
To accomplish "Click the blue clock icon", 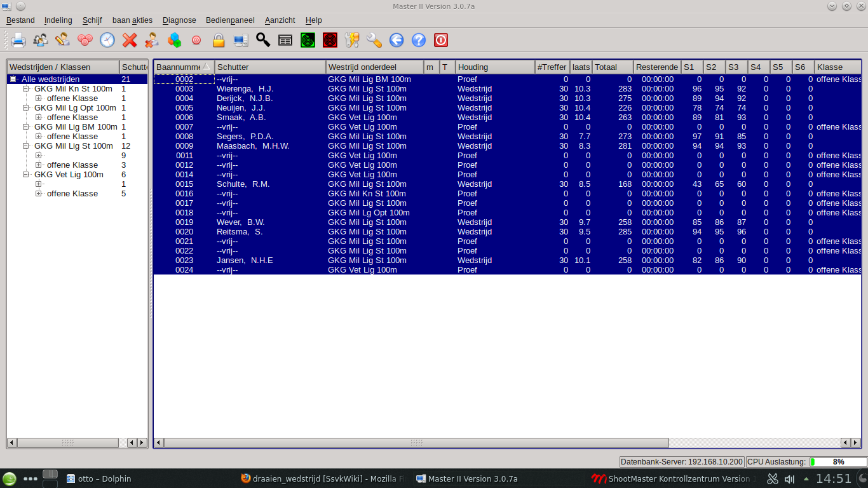I will coord(107,41).
